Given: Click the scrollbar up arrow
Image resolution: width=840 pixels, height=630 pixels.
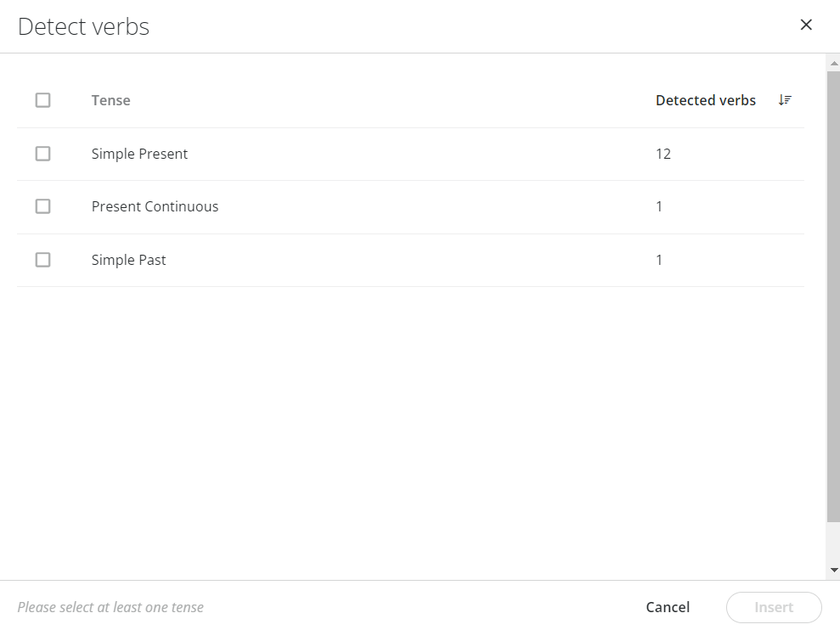Looking at the screenshot, I should coord(833,63).
